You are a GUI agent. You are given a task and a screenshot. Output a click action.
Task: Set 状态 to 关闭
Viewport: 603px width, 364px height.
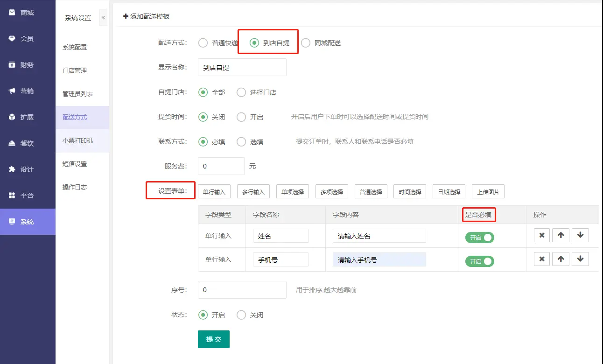241,315
